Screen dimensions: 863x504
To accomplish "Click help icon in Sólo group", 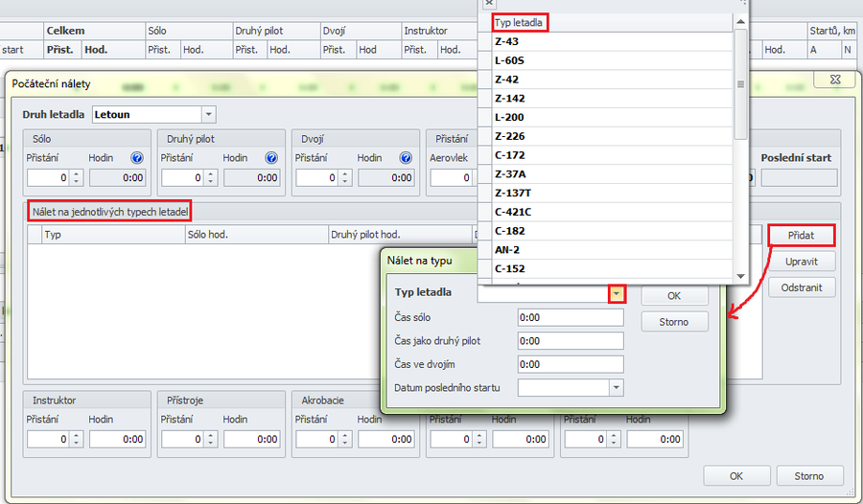I will (137, 158).
